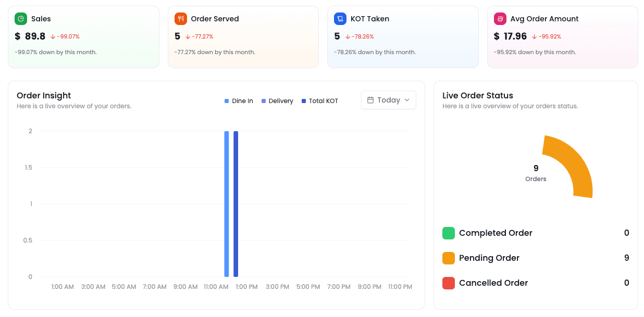The width and height of the screenshot is (644, 317).
Task: Select the Completed Order status row
Action: pyautogui.click(x=535, y=233)
